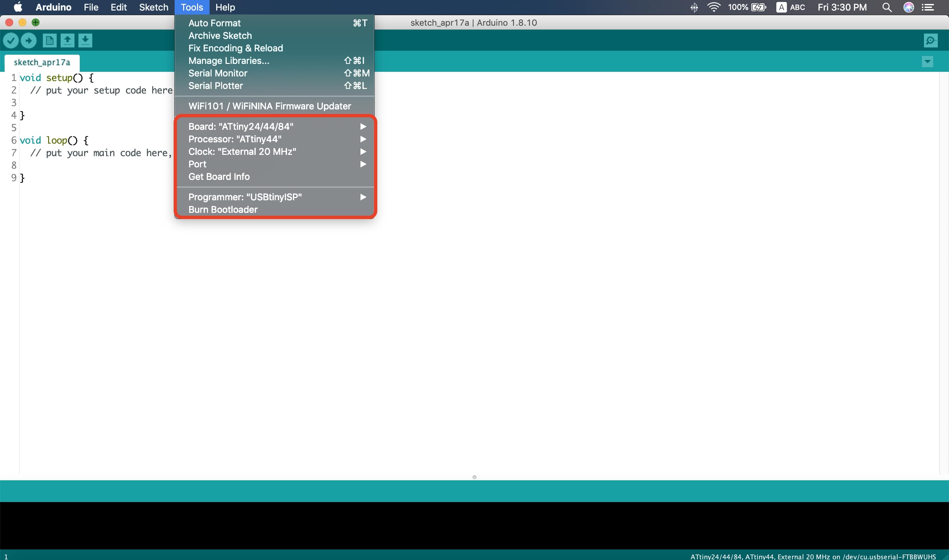Select Archive Sketch menu item
This screenshot has height=560, width=949.
click(274, 36)
